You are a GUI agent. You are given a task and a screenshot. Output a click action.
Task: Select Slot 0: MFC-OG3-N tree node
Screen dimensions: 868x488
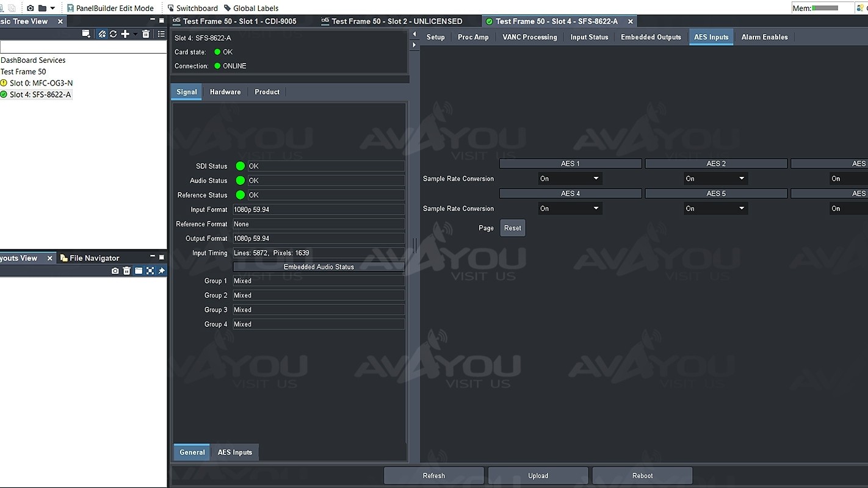pyautogui.click(x=37, y=83)
